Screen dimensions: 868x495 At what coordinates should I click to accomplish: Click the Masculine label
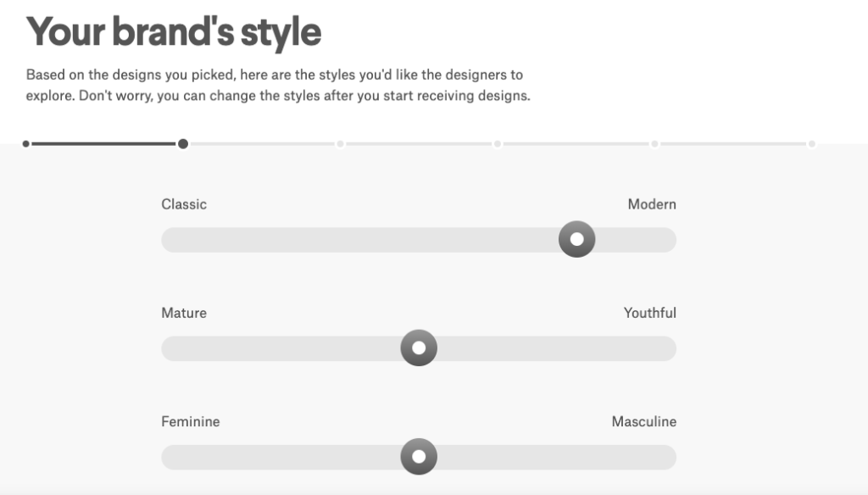tap(644, 421)
